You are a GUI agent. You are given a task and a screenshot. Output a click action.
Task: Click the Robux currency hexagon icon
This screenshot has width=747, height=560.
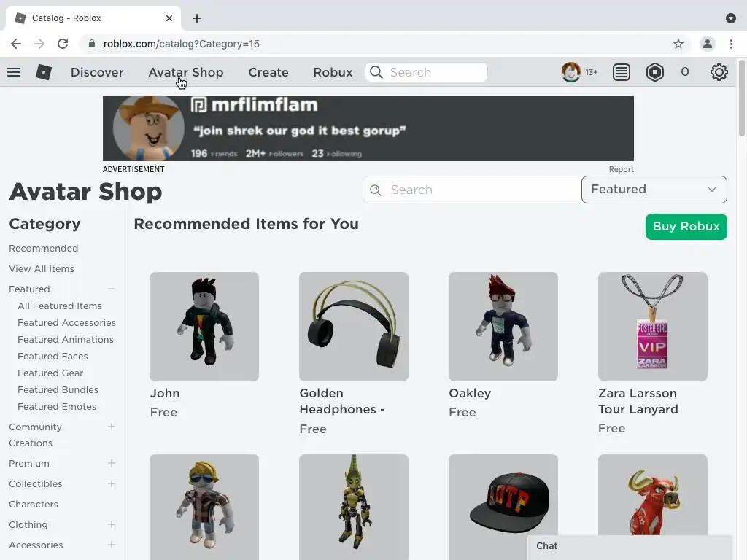[655, 72]
